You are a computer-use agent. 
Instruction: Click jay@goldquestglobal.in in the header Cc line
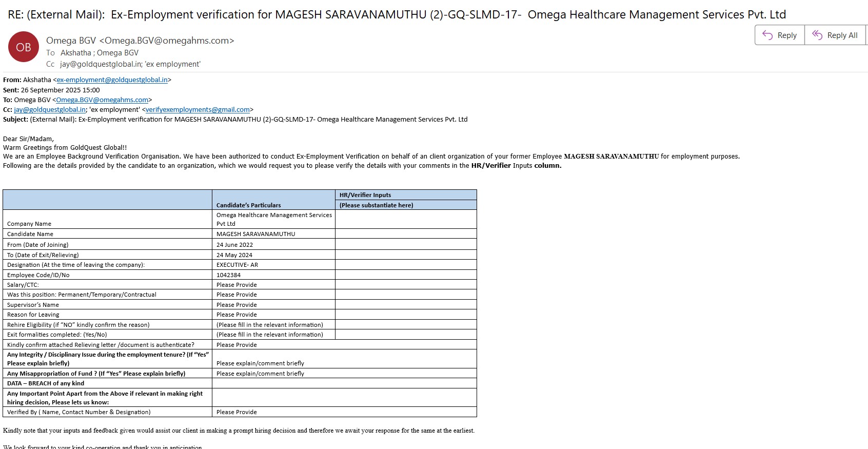click(x=101, y=64)
